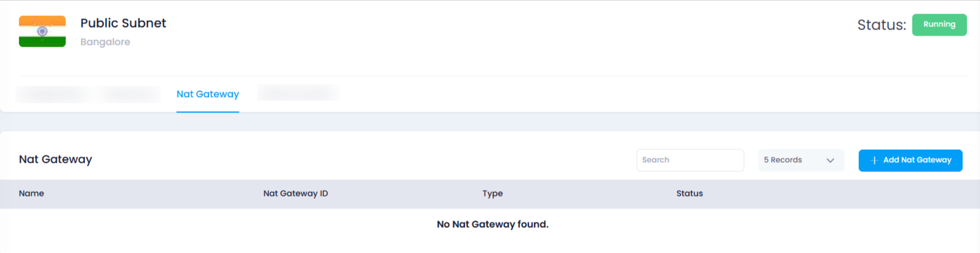This screenshot has height=253, width=980.
Task: Click the Public Subnet title
Action: 123,23
